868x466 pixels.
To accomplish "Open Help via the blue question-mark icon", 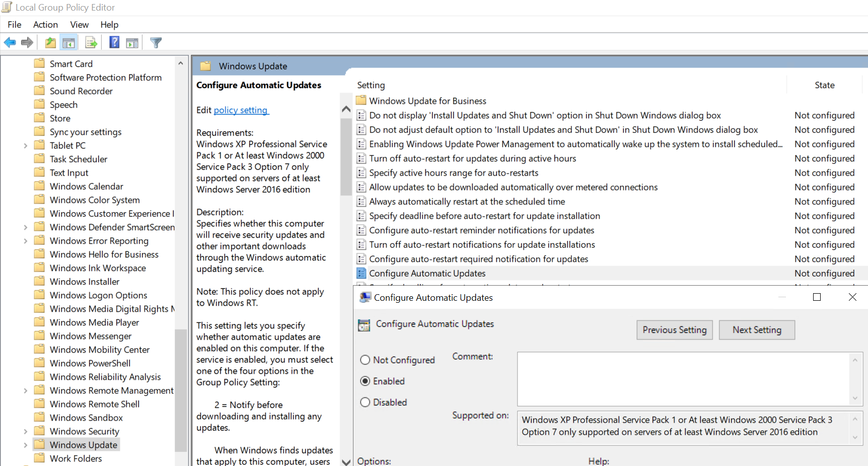I will pyautogui.click(x=115, y=42).
